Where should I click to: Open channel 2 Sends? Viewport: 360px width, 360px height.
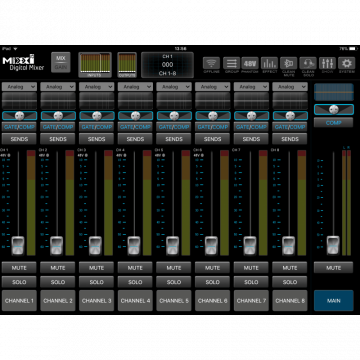[58, 139]
